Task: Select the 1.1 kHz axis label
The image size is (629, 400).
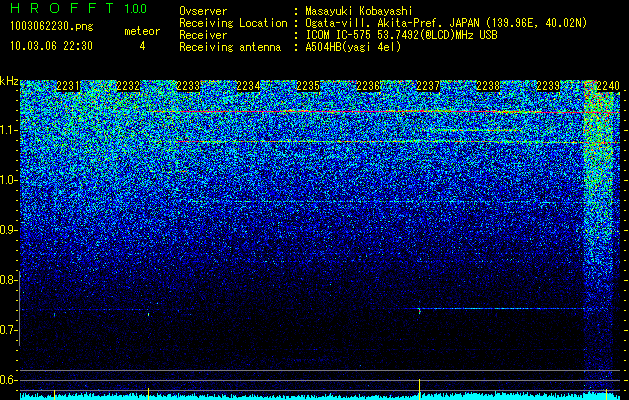Action: pos(7,130)
